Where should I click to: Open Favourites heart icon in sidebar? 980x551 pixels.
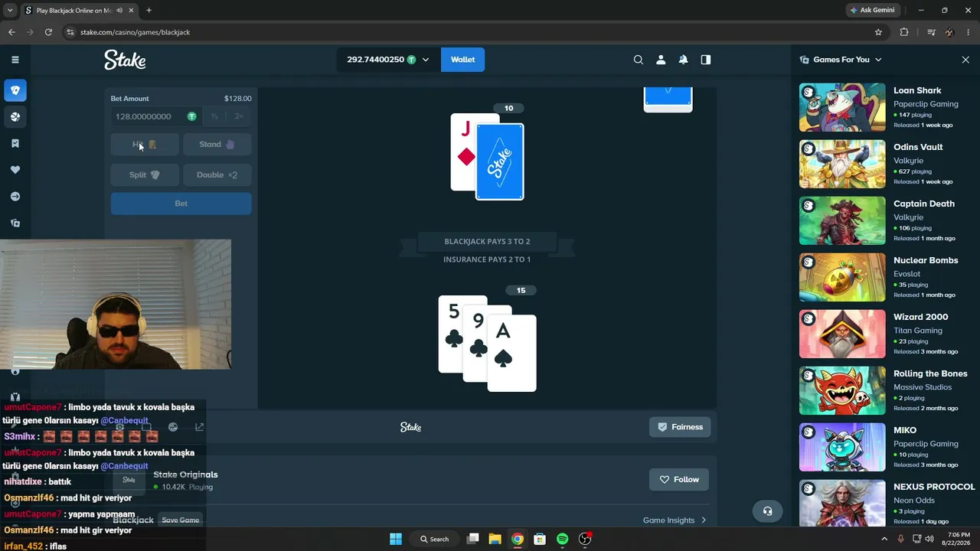pyautogui.click(x=15, y=170)
